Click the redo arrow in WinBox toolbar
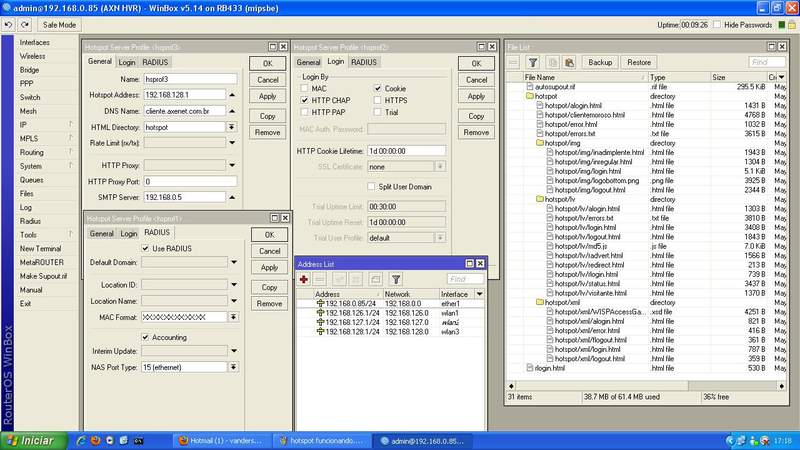The width and height of the screenshot is (800, 450). [23, 23]
